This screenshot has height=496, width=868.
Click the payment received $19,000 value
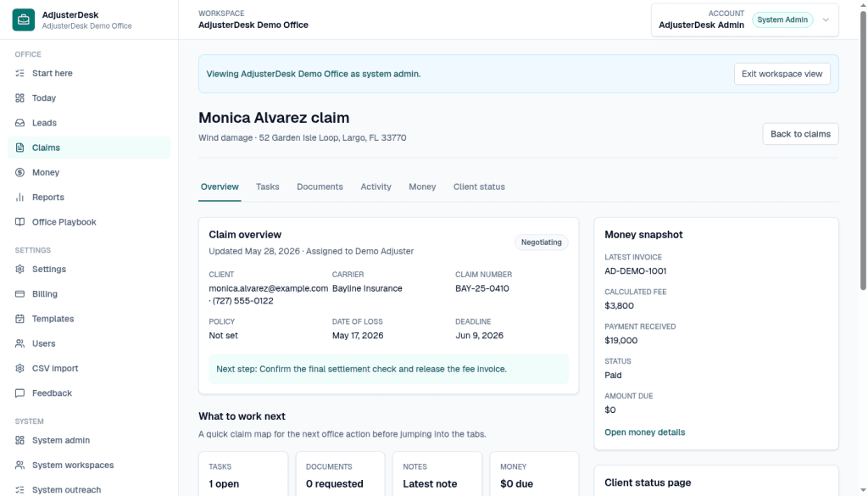pyautogui.click(x=621, y=341)
